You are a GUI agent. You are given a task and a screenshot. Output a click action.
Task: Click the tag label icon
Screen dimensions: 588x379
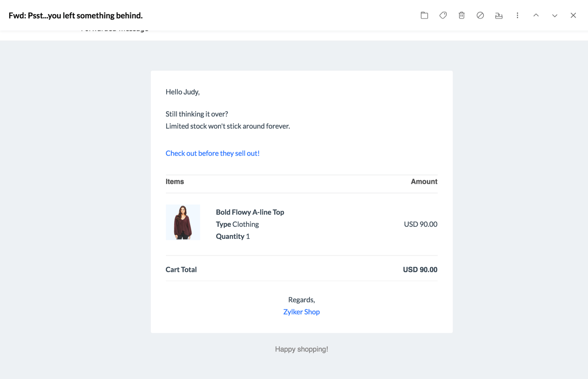(x=443, y=15)
